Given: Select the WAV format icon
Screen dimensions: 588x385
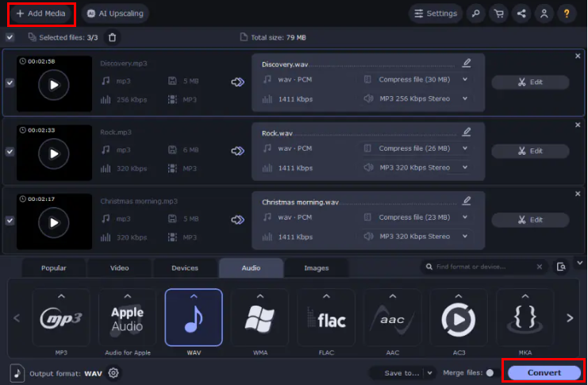Looking at the screenshot, I should pos(194,318).
